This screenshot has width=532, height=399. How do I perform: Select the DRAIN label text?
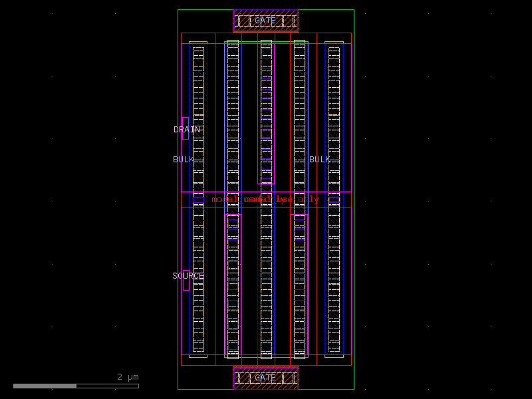(x=188, y=130)
